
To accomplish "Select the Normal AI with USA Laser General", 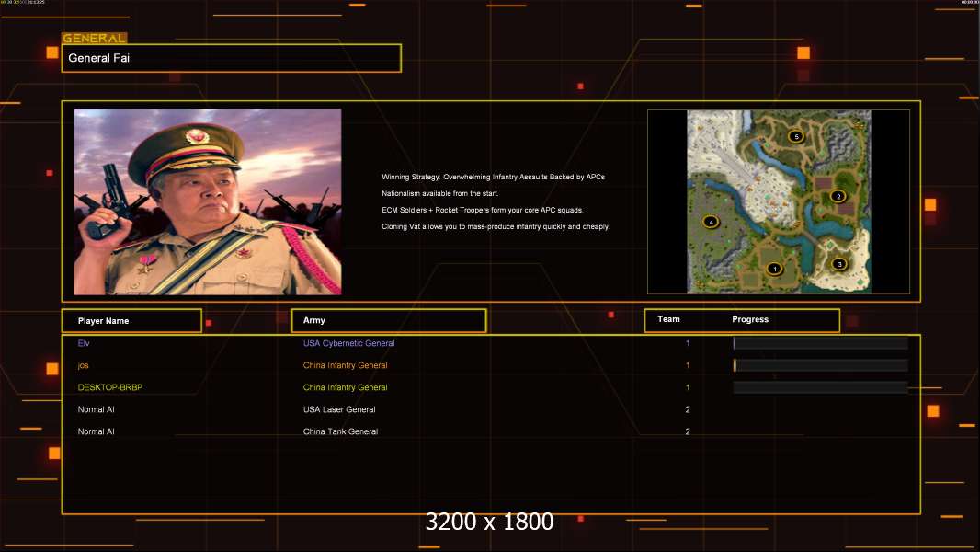I will [96, 409].
